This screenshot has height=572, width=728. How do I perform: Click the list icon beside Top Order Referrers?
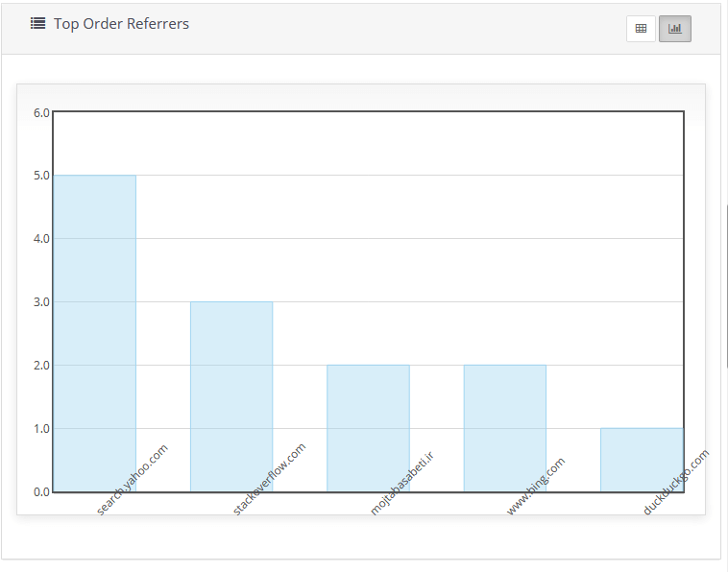coord(38,23)
